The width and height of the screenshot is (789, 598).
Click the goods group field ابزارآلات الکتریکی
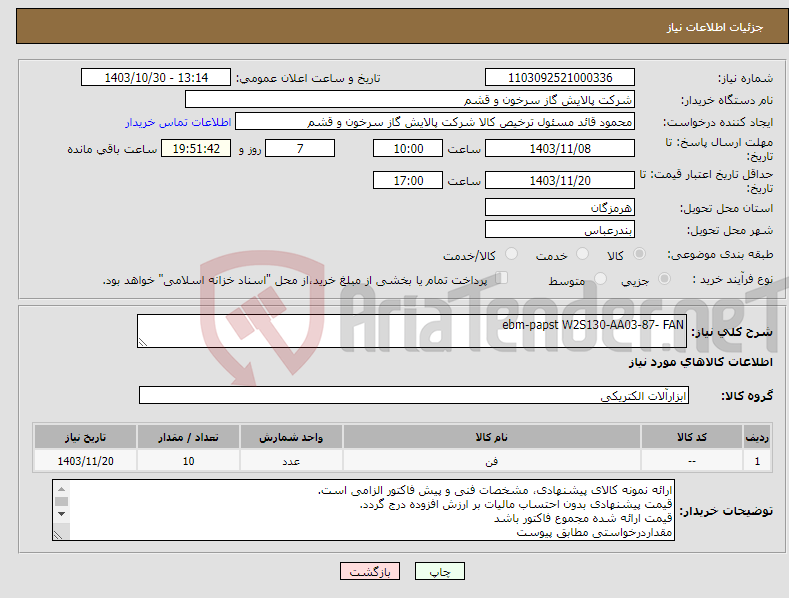(414, 395)
